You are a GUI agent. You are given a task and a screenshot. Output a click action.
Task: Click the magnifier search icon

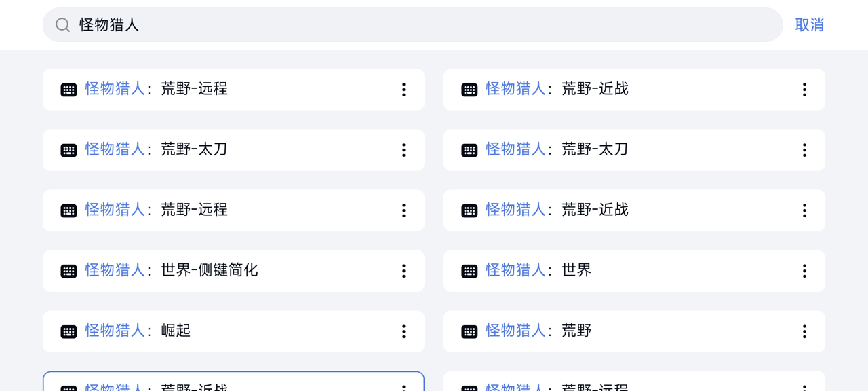click(63, 25)
